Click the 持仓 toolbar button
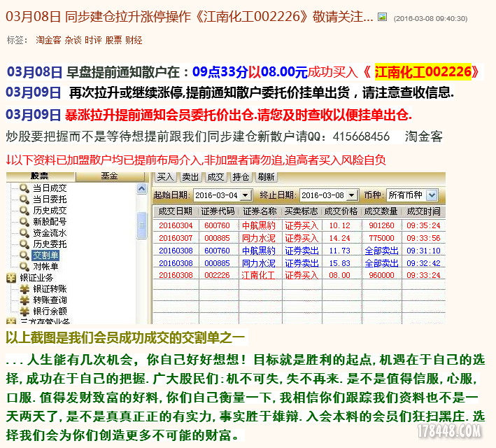The image size is (496, 448). click(241, 177)
